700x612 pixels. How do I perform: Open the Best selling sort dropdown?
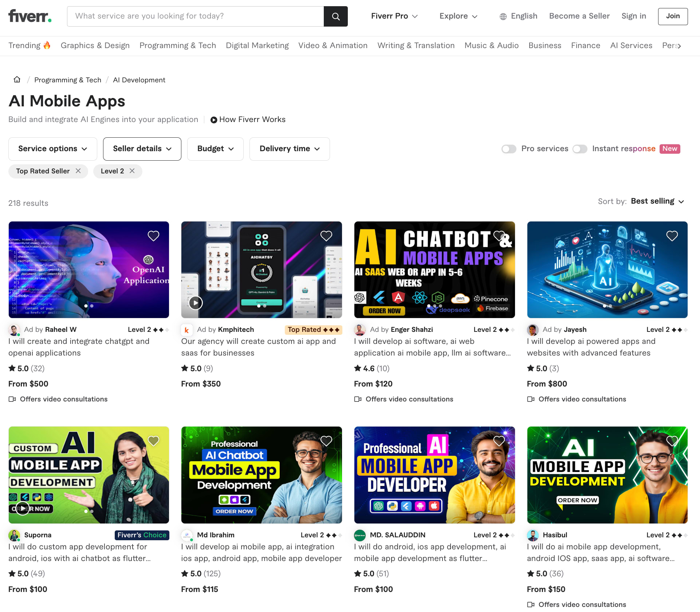point(657,201)
